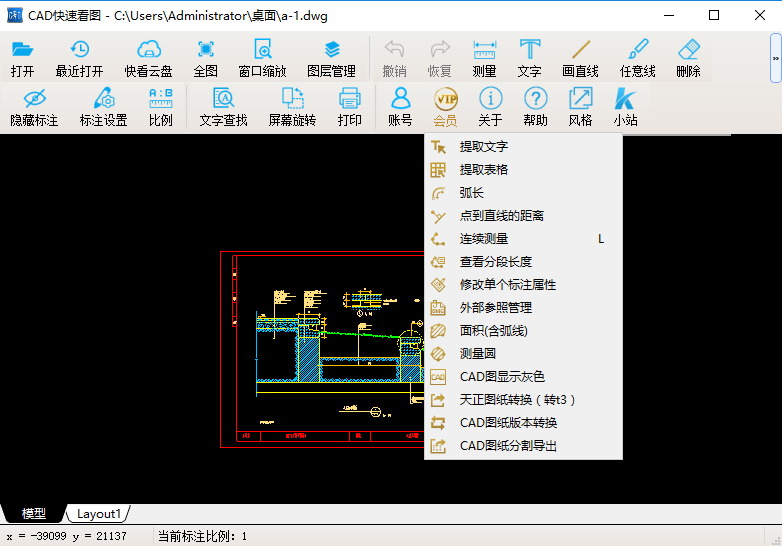Screen dimensions: 782x546
Task: Maximize the CAD快速看图 window
Action: (x=714, y=15)
